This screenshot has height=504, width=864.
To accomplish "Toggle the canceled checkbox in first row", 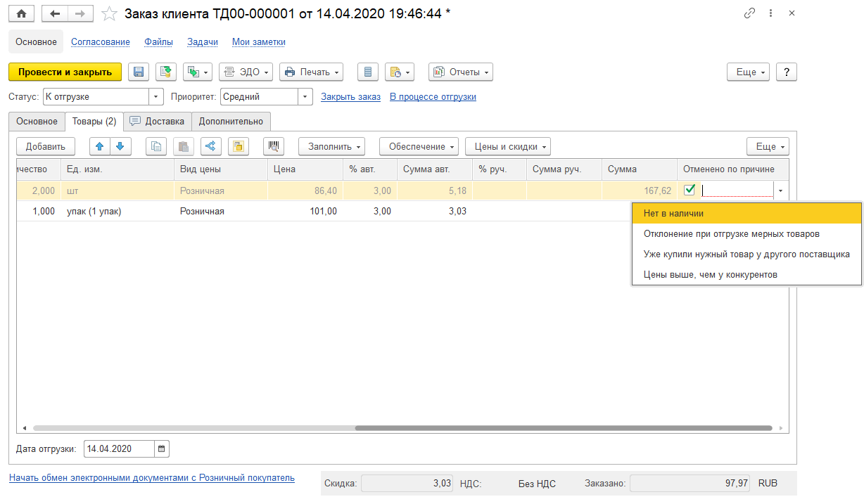I will tap(690, 188).
